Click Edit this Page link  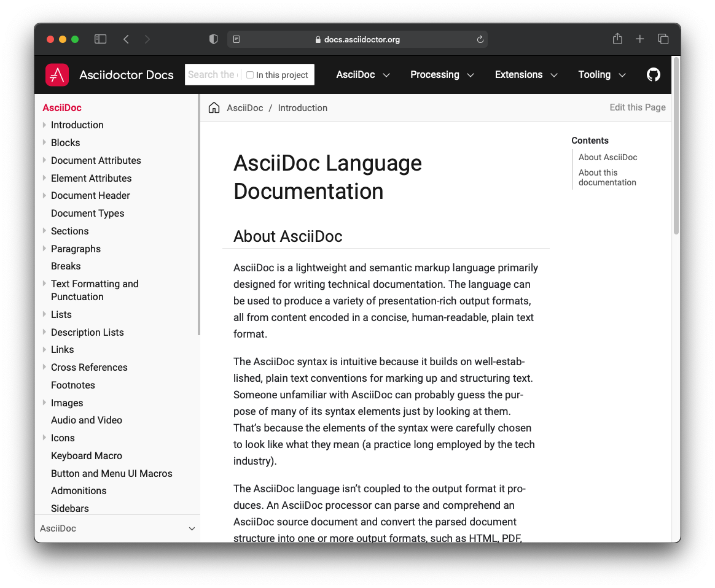(x=638, y=107)
